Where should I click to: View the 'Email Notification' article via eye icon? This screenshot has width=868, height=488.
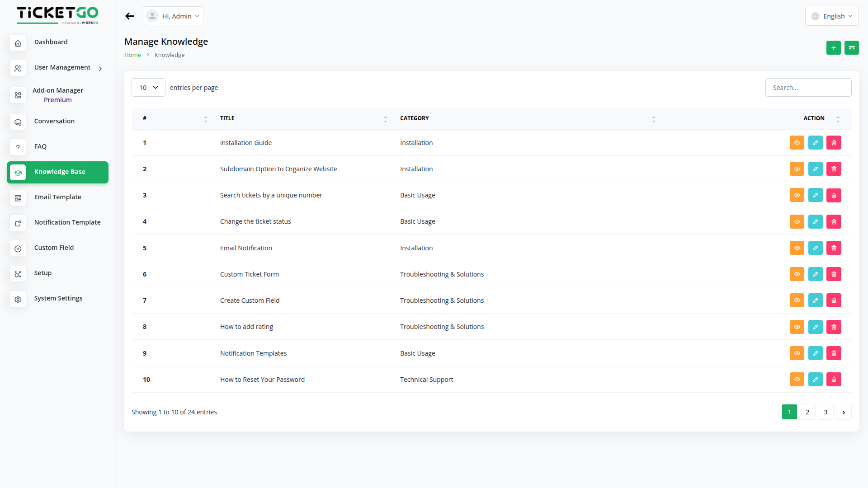tap(797, 248)
